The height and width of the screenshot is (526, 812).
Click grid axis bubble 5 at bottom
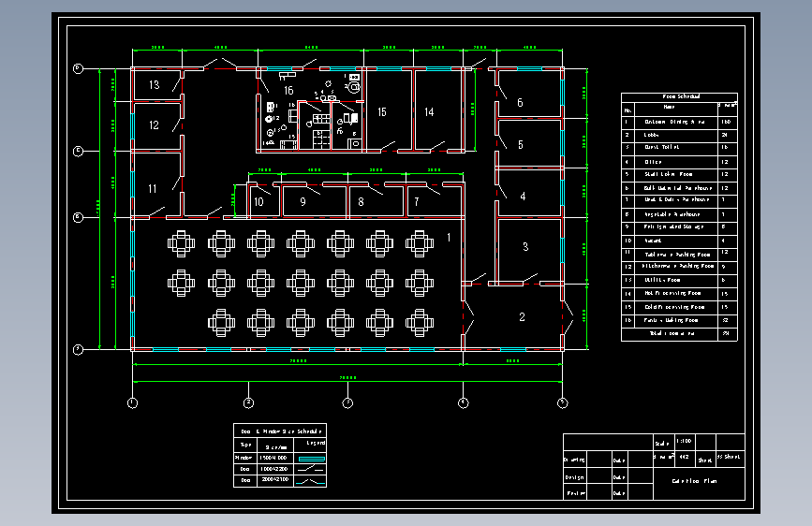pos(562,402)
